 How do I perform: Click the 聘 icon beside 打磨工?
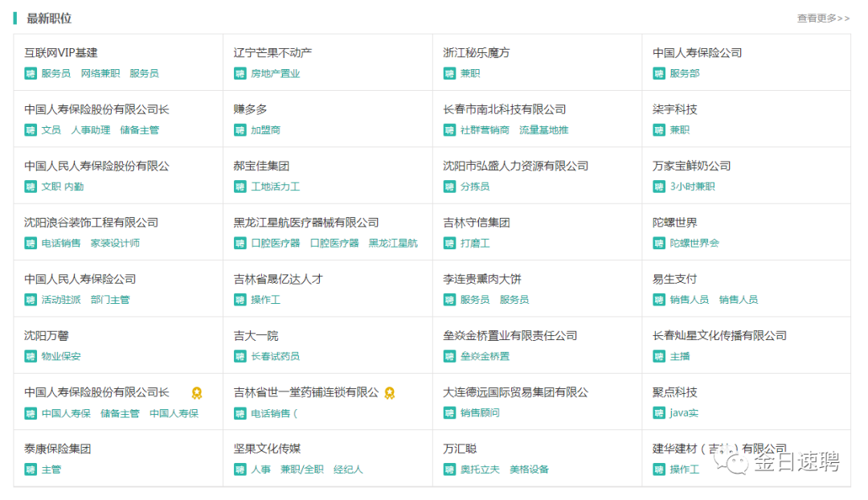pos(449,243)
